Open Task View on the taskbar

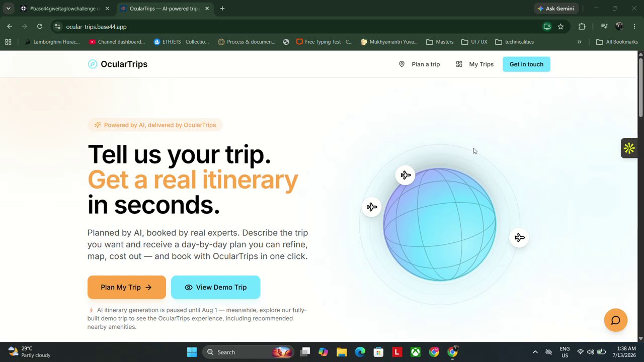tap(305, 352)
